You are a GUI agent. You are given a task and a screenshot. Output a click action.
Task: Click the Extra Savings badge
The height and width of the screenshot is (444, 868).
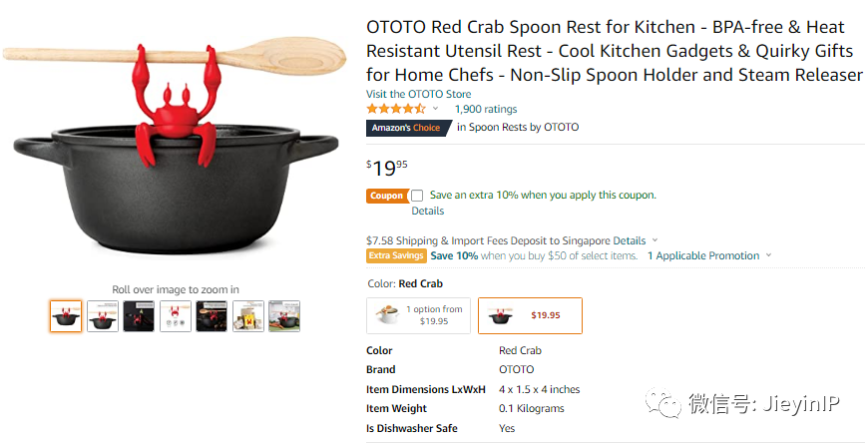click(x=396, y=255)
